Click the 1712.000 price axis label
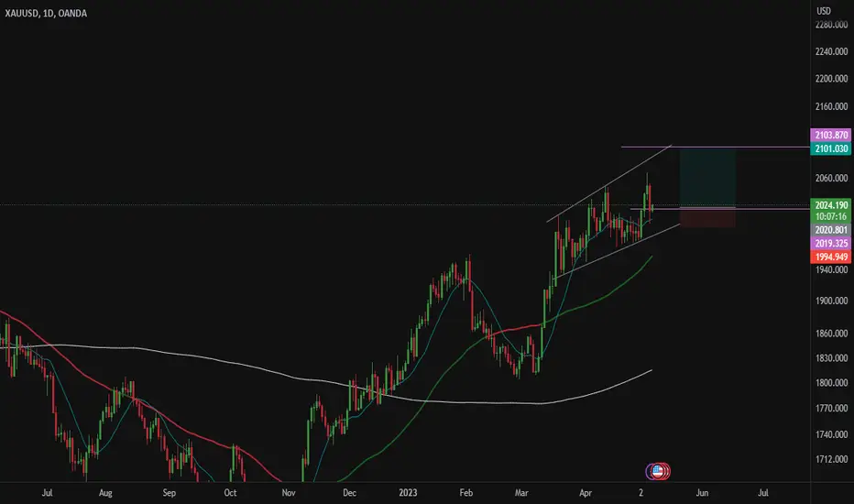This screenshot has width=854, height=504. click(831, 459)
